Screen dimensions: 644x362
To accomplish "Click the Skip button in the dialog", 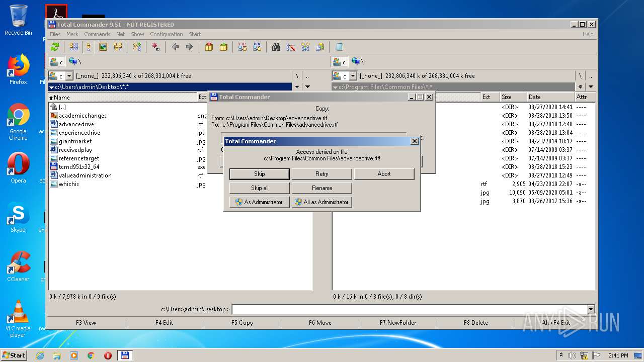I will pyautogui.click(x=260, y=174).
